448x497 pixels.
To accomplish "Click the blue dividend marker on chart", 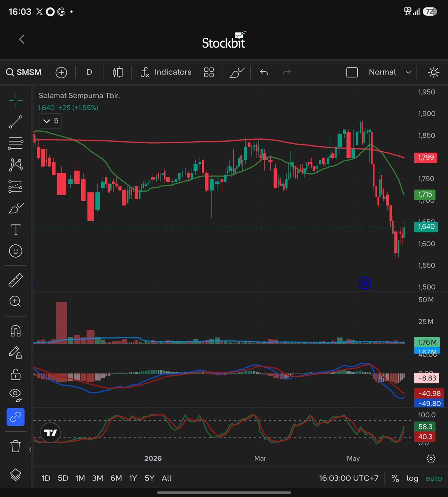I will point(365,283).
